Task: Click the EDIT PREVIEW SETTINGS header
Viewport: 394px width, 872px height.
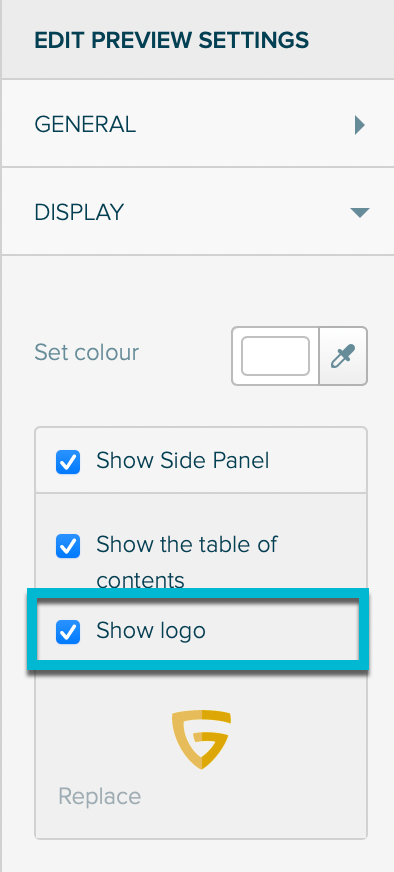Action: (171, 41)
